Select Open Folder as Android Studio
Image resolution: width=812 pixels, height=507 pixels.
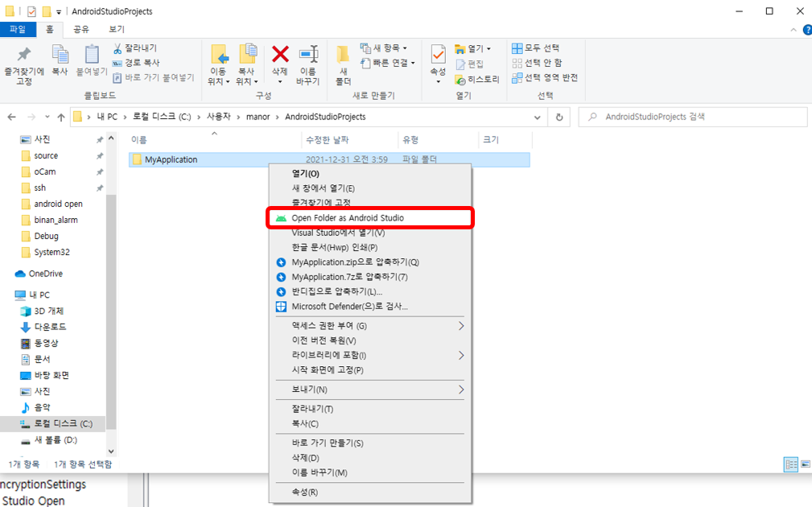point(369,218)
